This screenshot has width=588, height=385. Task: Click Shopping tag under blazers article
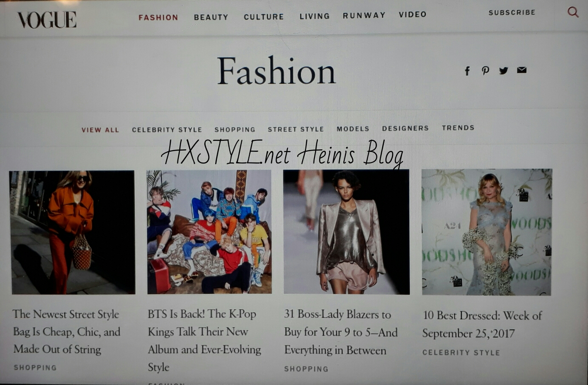click(306, 369)
